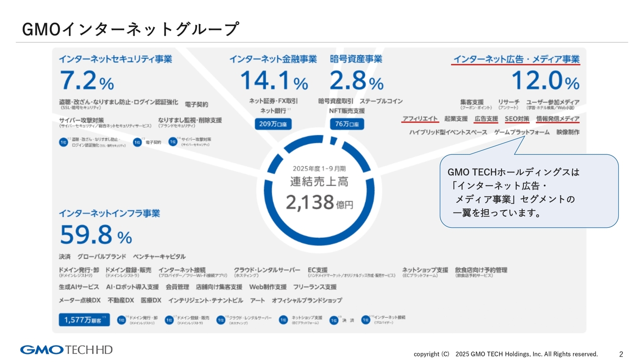The width and height of the screenshot is (644, 362).
Task: Select the 1位 icon for クラウド・レンタルサーバー
Action: coord(220,320)
